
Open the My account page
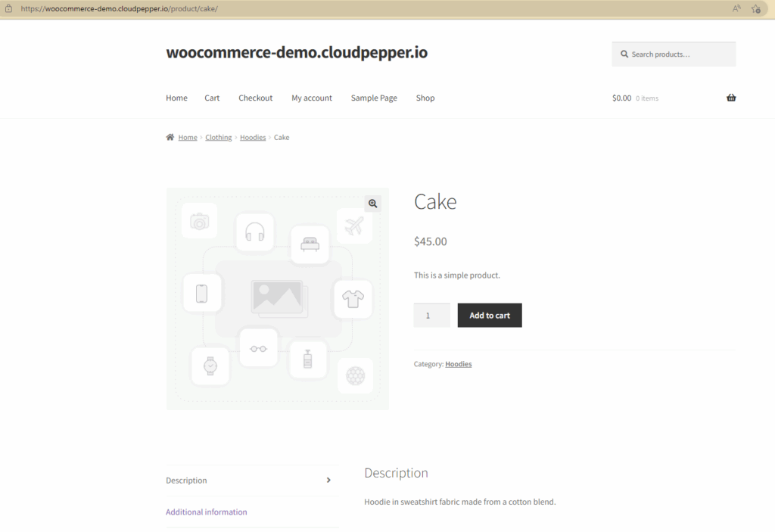click(x=311, y=98)
